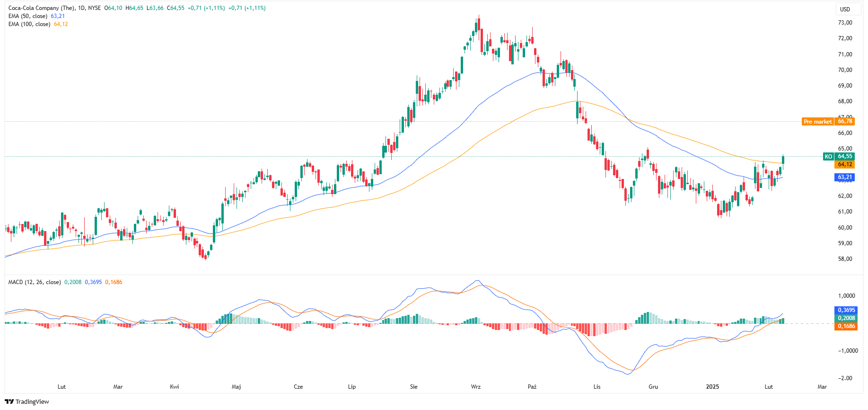Click the 2025 year on time axis

tap(712, 387)
